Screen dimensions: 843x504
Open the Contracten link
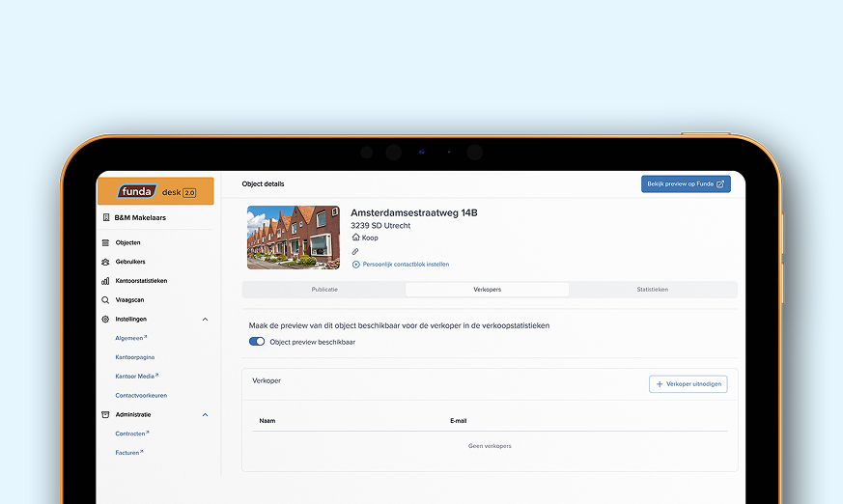pyautogui.click(x=132, y=434)
